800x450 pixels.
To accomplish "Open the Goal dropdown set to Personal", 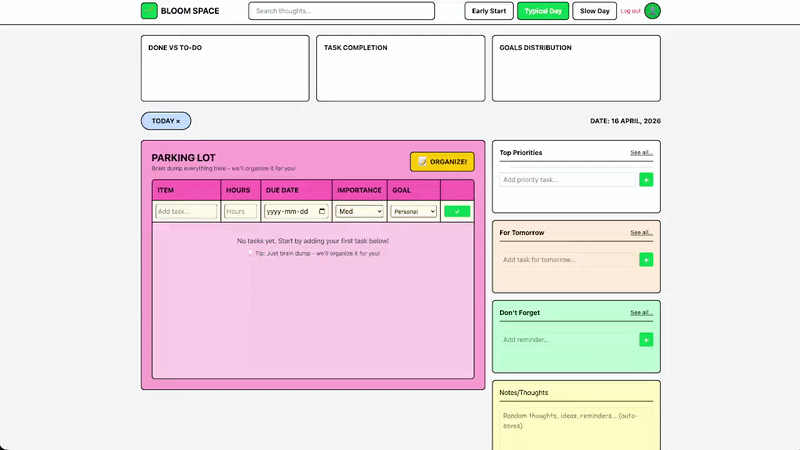I will click(414, 211).
